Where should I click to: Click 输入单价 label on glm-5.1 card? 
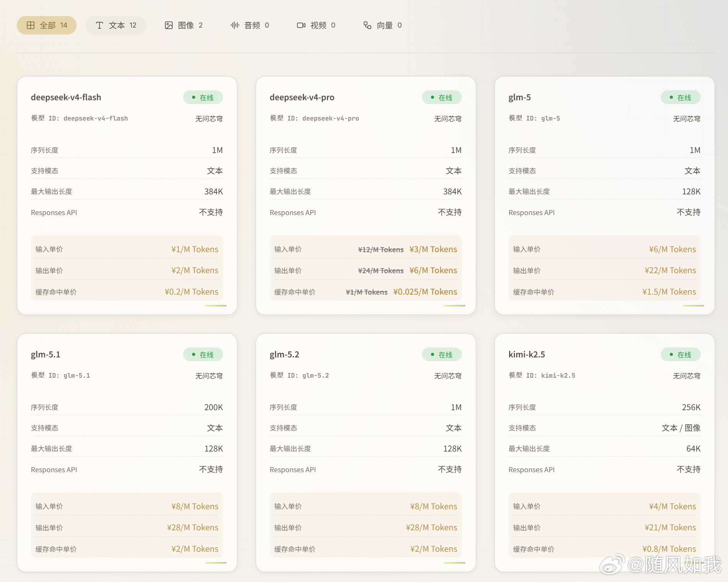[x=49, y=507]
